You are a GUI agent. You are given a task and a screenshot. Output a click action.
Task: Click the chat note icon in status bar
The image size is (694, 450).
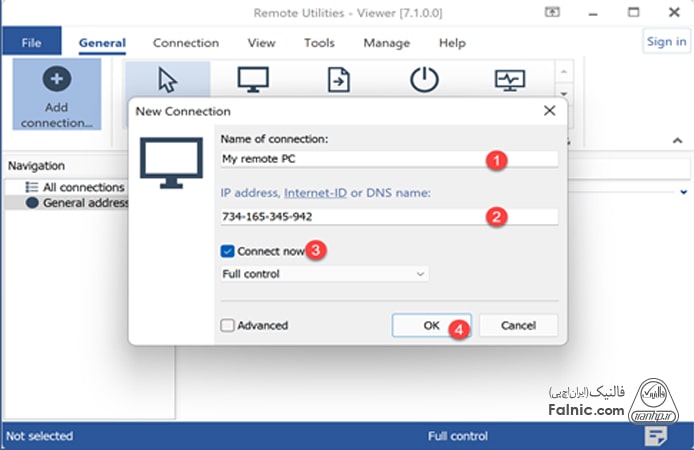coord(656,436)
